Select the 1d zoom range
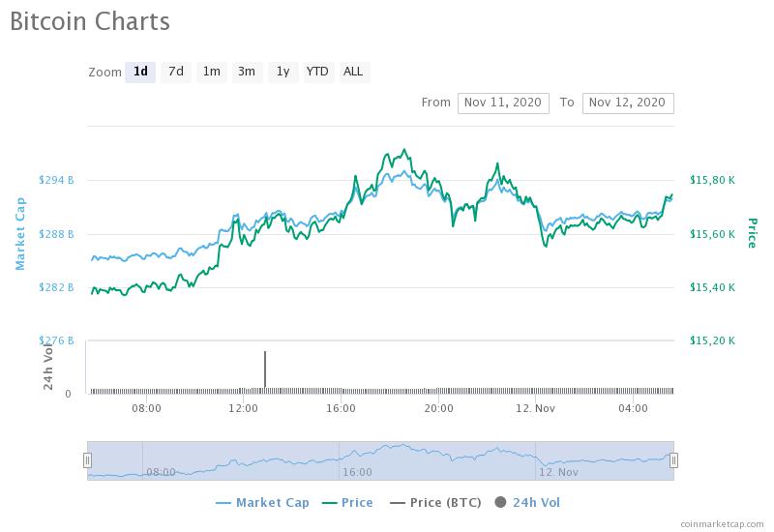This screenshot has height=532, width=774. coord(140,72)
